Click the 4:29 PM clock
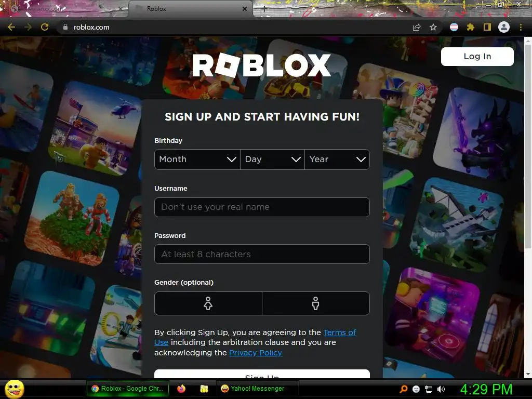 pyautogui.click(x=486, y=389)
